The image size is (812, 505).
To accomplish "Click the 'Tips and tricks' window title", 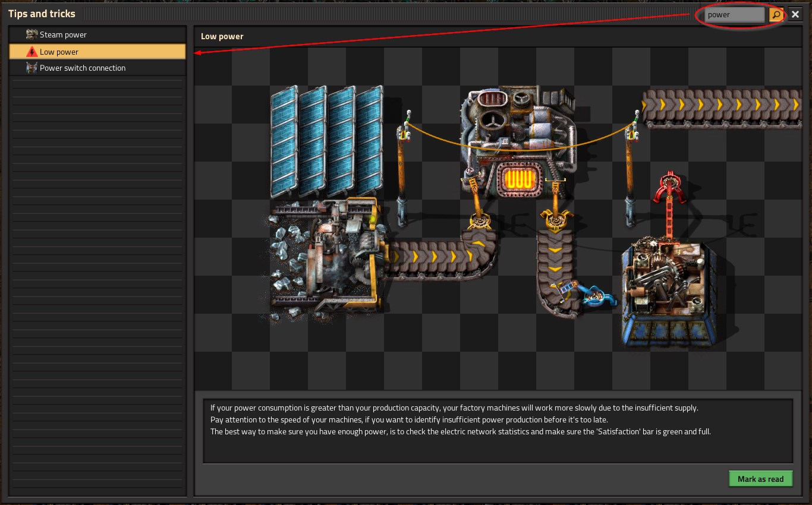I will click(42, 14).
